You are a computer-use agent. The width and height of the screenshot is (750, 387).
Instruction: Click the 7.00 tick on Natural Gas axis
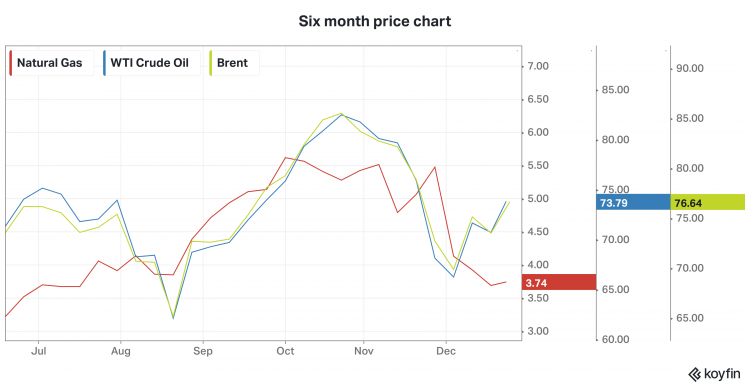pos(538,66)
